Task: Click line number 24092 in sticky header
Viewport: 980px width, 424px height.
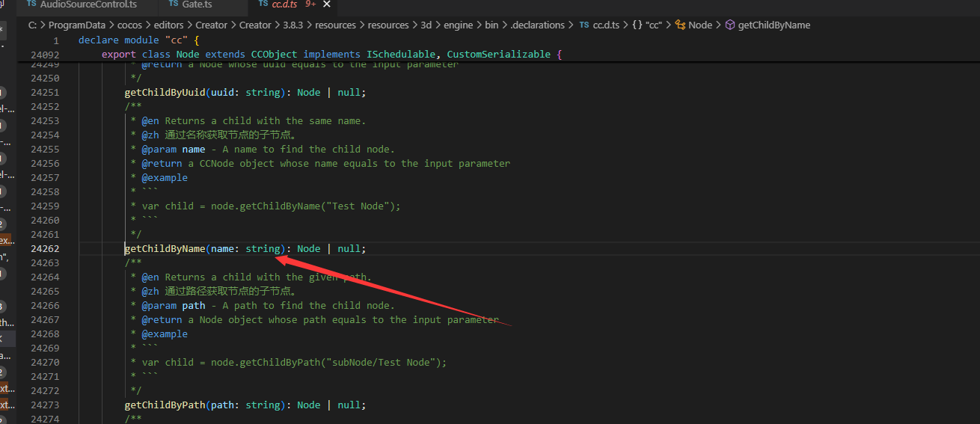Action: (45, 55)
